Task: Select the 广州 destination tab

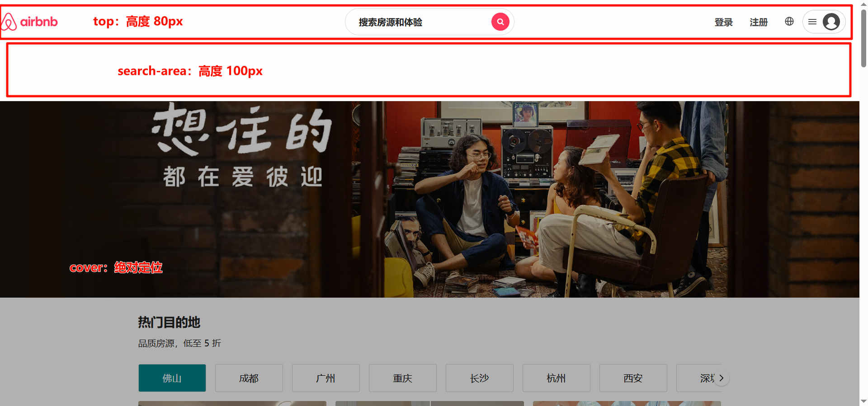Action: click(325, 378)
